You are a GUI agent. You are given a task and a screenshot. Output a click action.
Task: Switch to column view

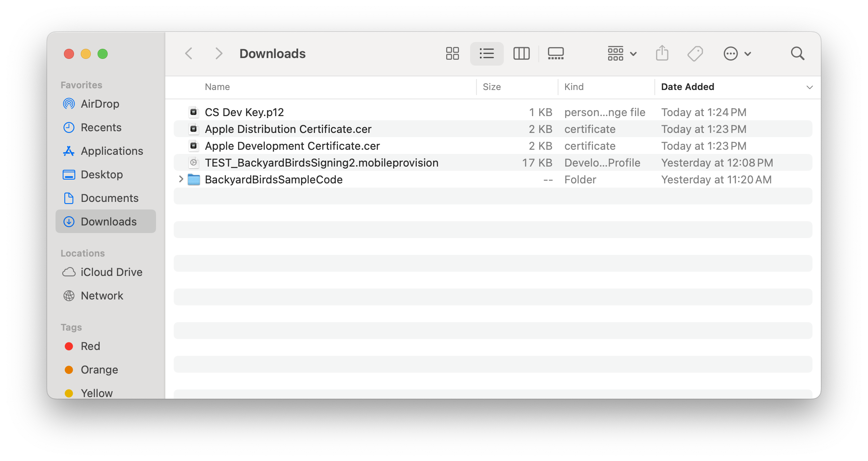pos(521,53)
